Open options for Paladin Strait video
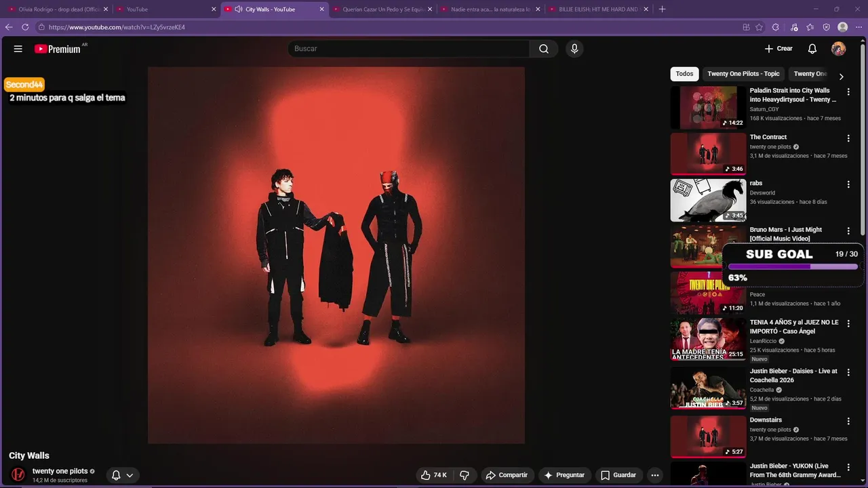The image size is (868, 488). (x=848, y=91)
